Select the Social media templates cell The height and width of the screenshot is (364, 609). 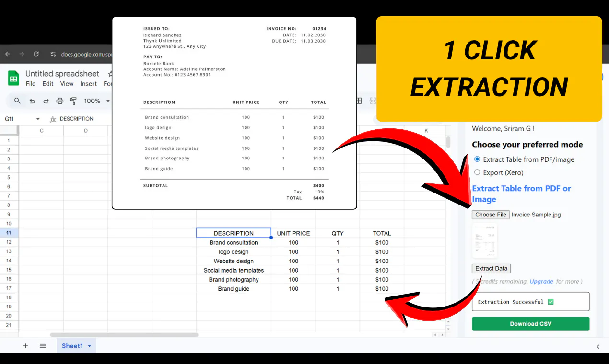[x=234, y=270]
